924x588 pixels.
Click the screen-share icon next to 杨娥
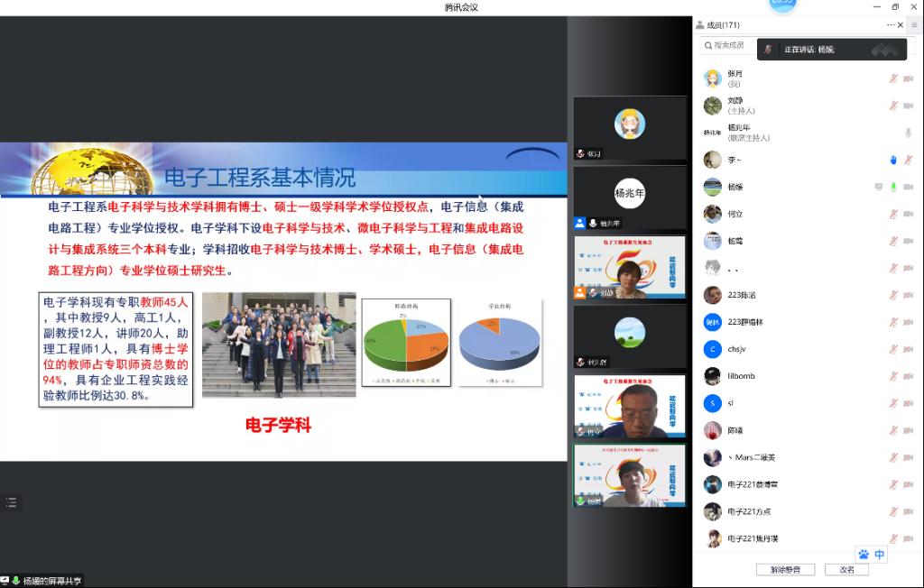point(878,187)
